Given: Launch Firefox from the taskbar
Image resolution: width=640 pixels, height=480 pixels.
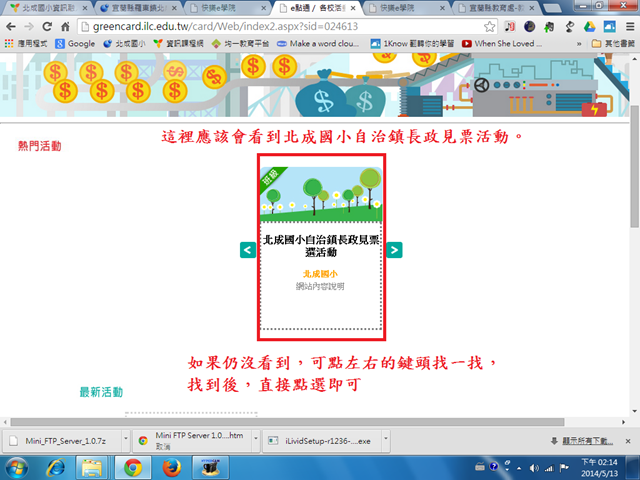Looking at the screenshot, I should click(170, 466).
